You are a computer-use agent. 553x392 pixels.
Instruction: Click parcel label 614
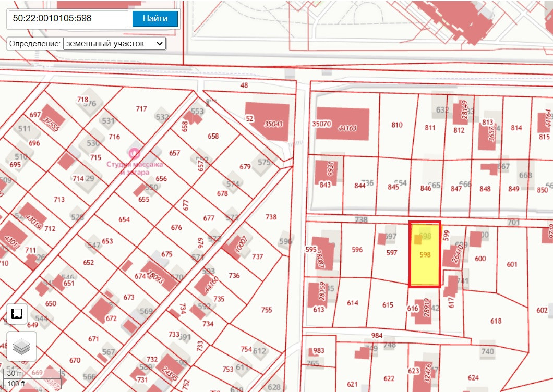coord(353,303)
